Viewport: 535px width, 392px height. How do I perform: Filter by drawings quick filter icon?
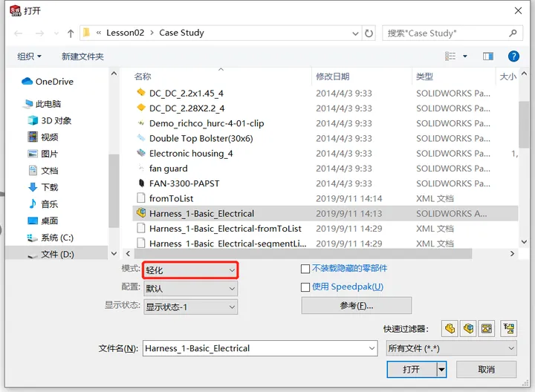pos(487,329)
